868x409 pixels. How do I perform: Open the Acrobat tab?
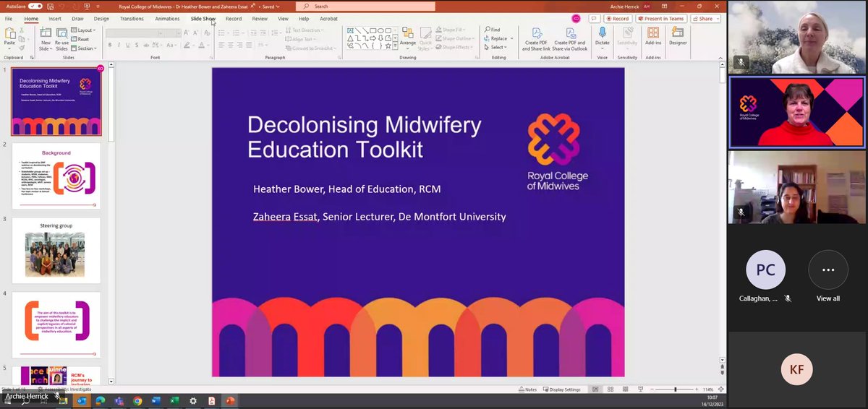point(328,19)
